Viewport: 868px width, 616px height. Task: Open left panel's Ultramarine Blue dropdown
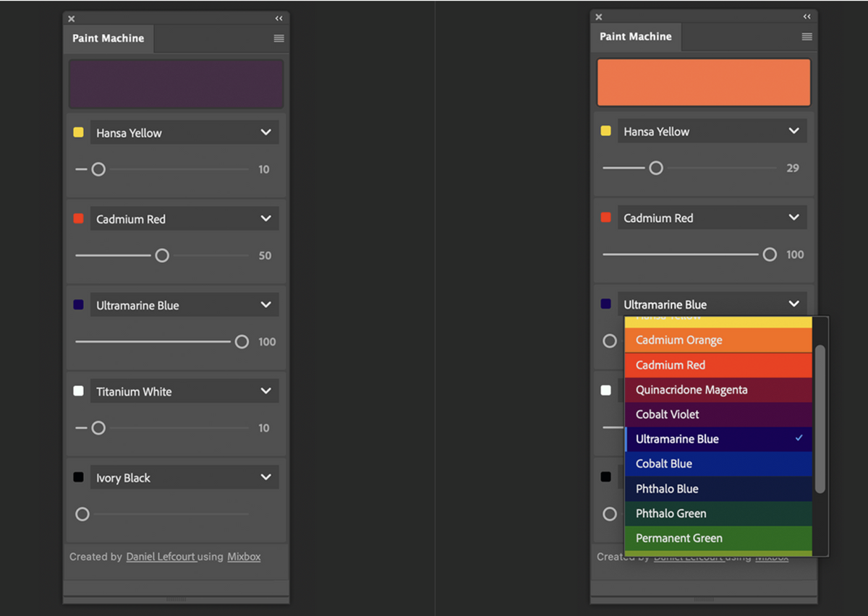[x=184, y=306]
